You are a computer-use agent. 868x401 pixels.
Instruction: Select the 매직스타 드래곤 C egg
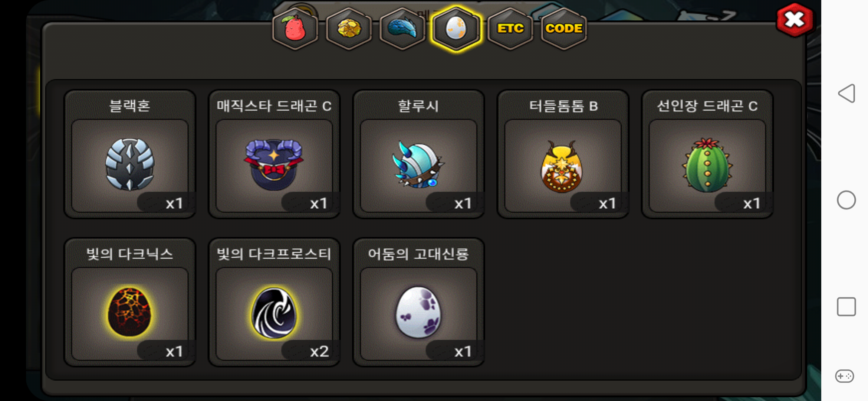point(274,154)
